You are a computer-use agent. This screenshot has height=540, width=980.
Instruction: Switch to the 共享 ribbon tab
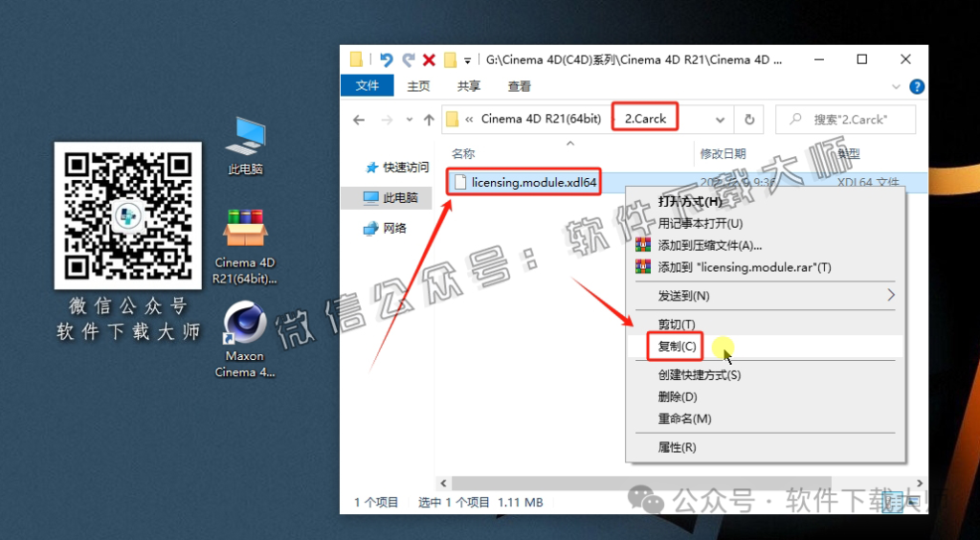[x=469, y=86]
